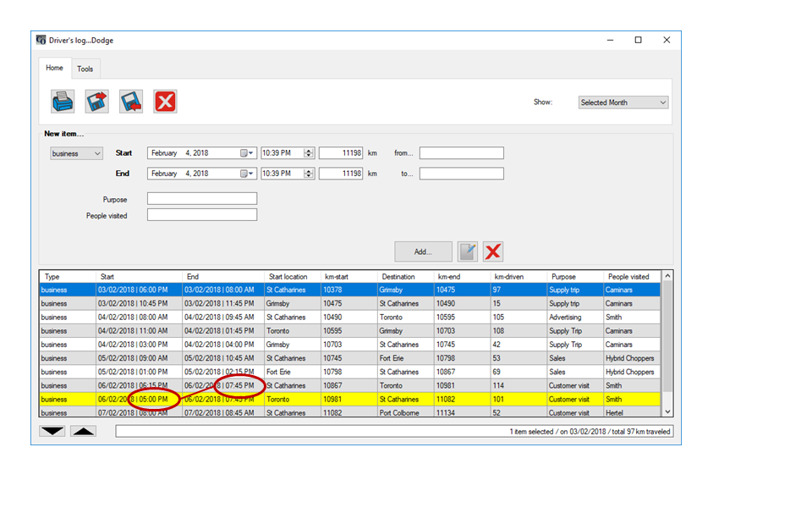Click the floppy disk icon with left-pointing arrow

(131, 102)
